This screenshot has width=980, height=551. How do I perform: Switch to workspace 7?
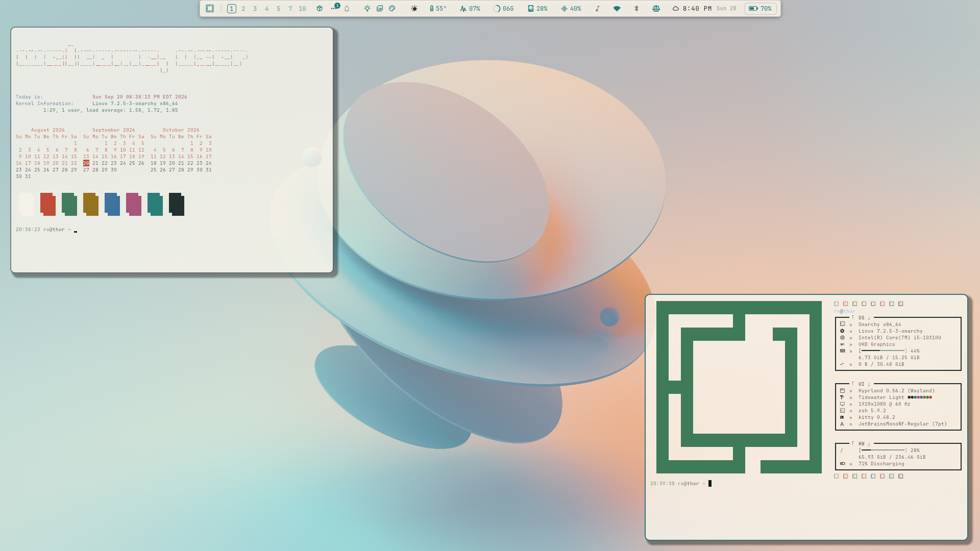pyautogui.click(x=290, y=9)
